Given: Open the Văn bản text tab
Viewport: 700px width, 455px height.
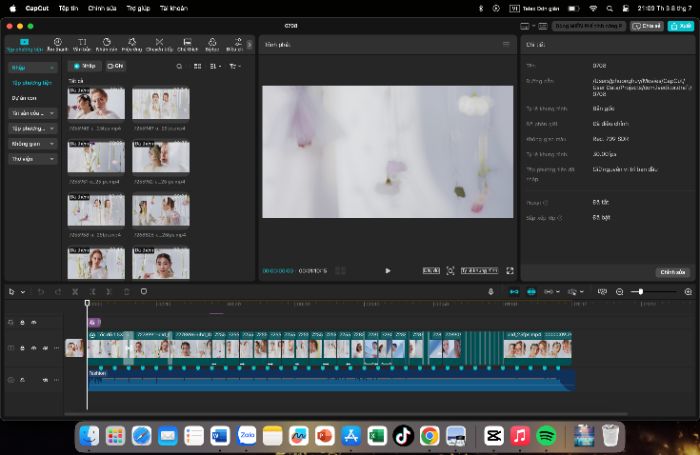Looking at the screenshot, I should point(82,45).
